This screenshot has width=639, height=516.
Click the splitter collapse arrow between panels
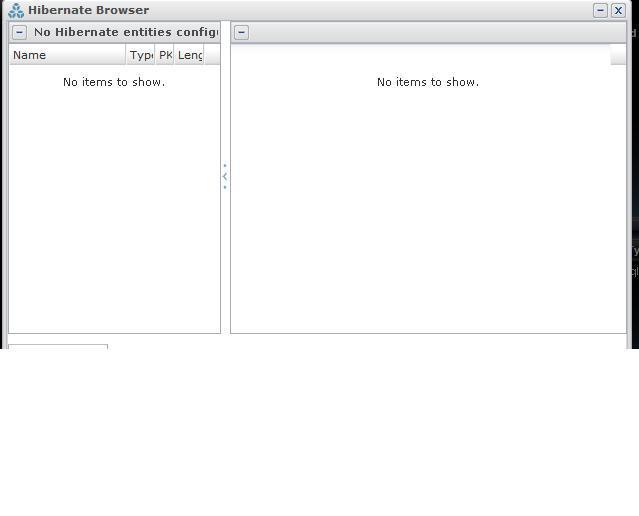pos(225,177)
